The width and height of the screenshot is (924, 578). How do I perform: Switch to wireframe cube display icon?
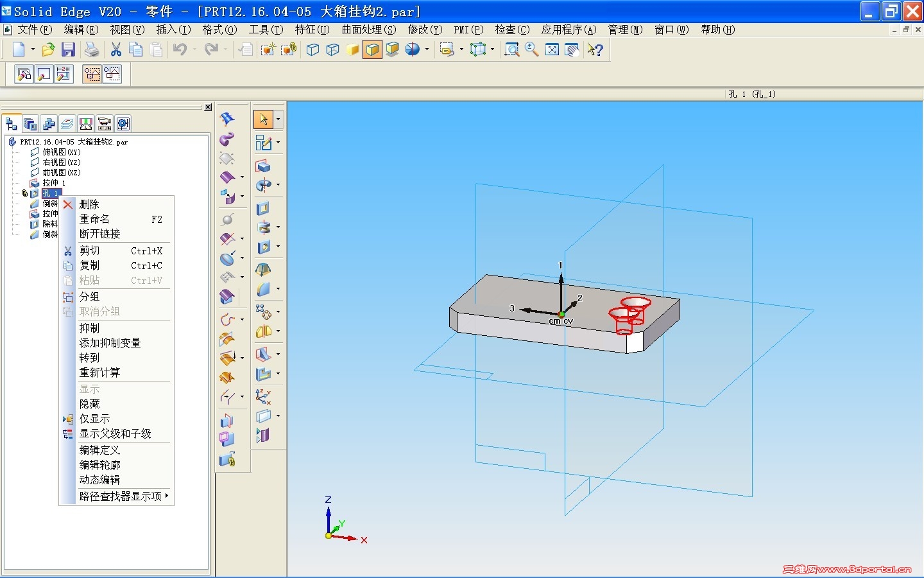tap(312, 49)
